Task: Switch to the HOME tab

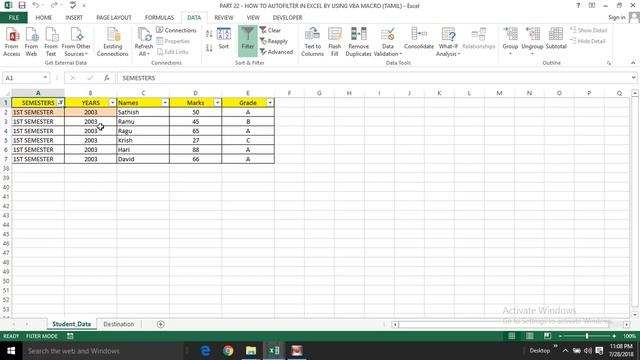Action: (x=44, y=18)
